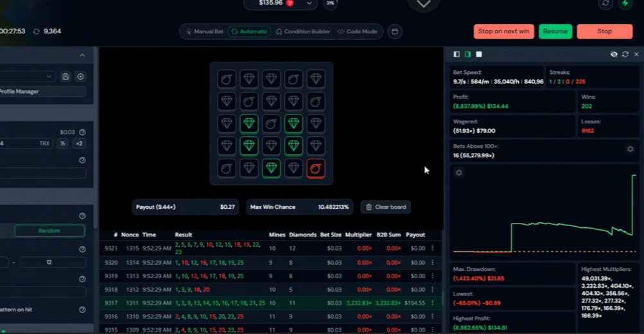
Task: Click the refresh icon in the top bar
Action: [605, 4]
